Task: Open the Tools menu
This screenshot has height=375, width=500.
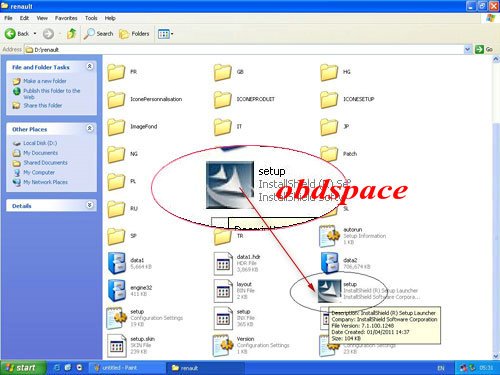Action: pyautogui.click(x=91, y=18)
